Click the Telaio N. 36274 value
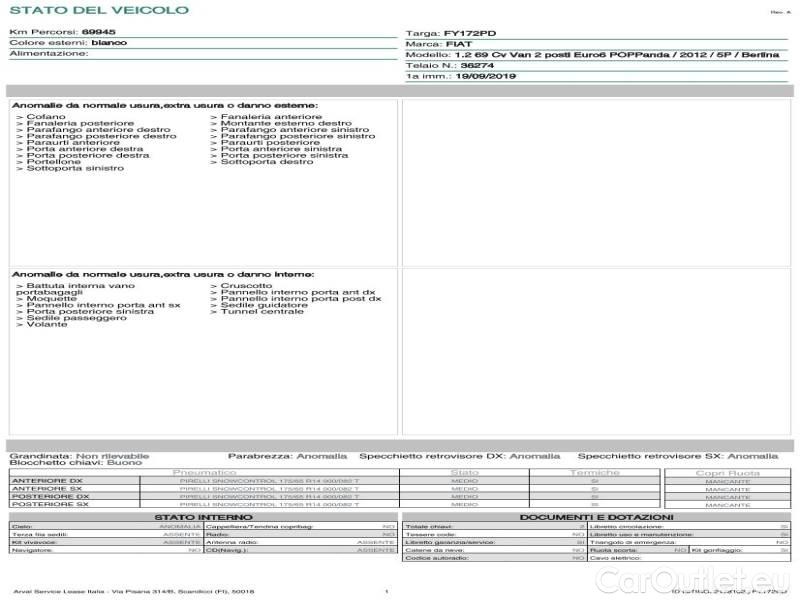The width and height of the screenshot is (800, 600). [x=464, y=65]
